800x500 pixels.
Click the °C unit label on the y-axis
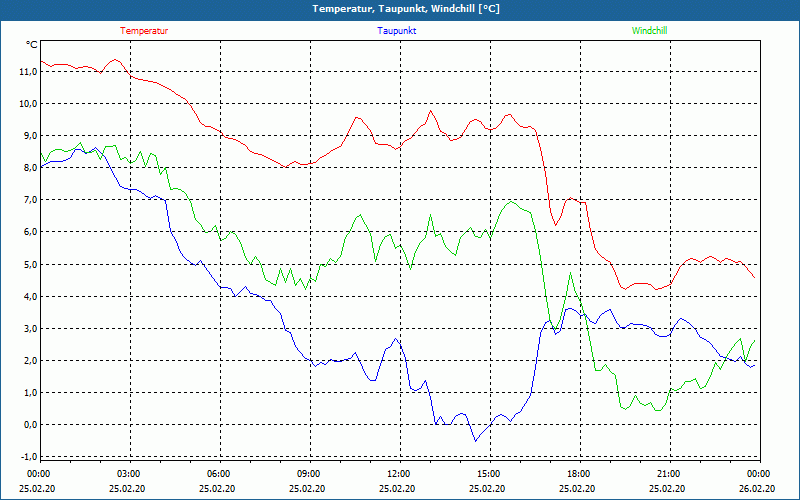coord(32,45)
